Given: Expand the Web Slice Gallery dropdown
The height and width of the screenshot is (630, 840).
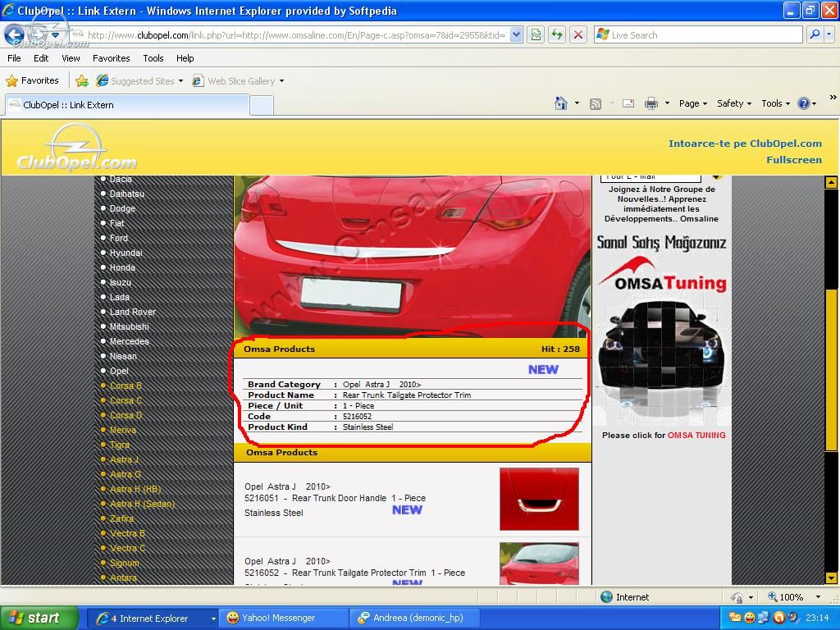Looking at the screenshot, I should (x=282, y=81).
